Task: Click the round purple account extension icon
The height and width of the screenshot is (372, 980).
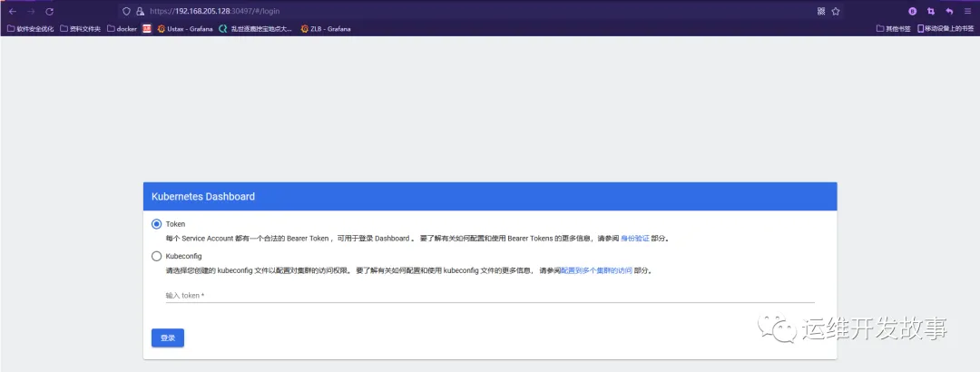Action: [913, 11]
